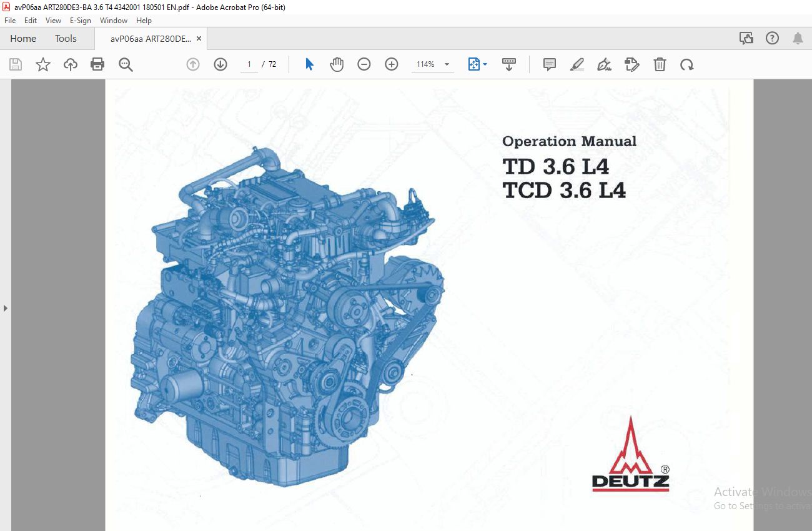
Task: Select the highlight text pen tool
Action: (x=577, y=64)
